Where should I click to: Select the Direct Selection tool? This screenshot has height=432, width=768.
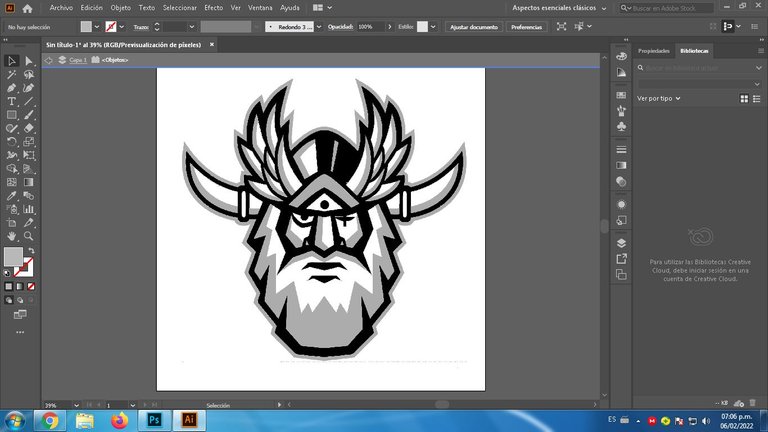(29, 61)
